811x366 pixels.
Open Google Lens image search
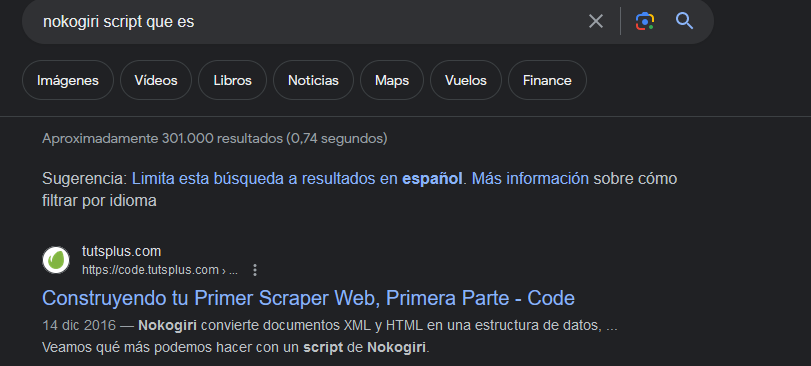pyautogui.click(x=644, y=21)
